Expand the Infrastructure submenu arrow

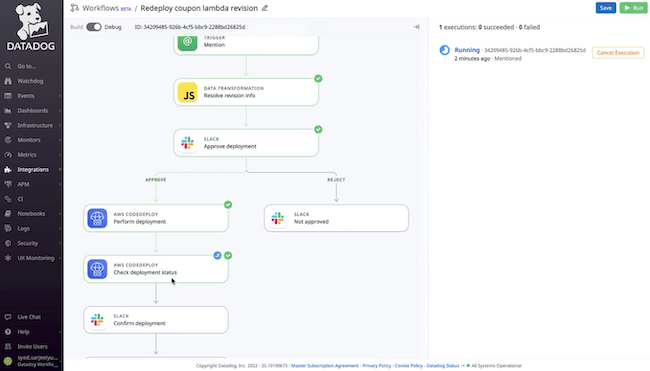click(x=60, y=125)
